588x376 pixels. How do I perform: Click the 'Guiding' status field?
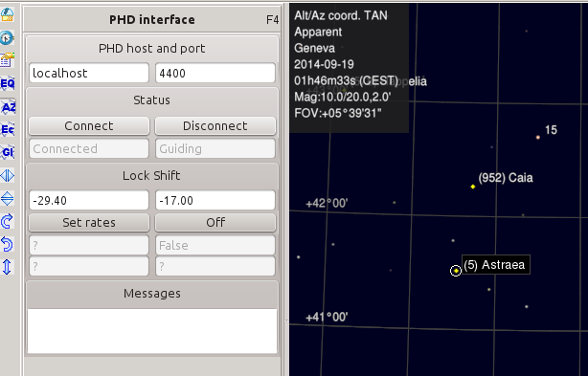pos(215,148)
